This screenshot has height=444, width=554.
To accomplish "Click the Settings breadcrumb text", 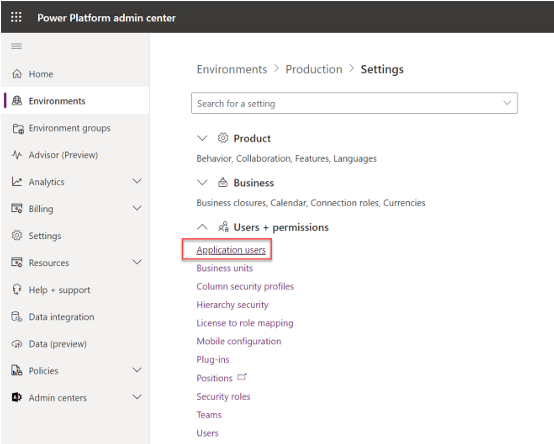I will 382,69.
